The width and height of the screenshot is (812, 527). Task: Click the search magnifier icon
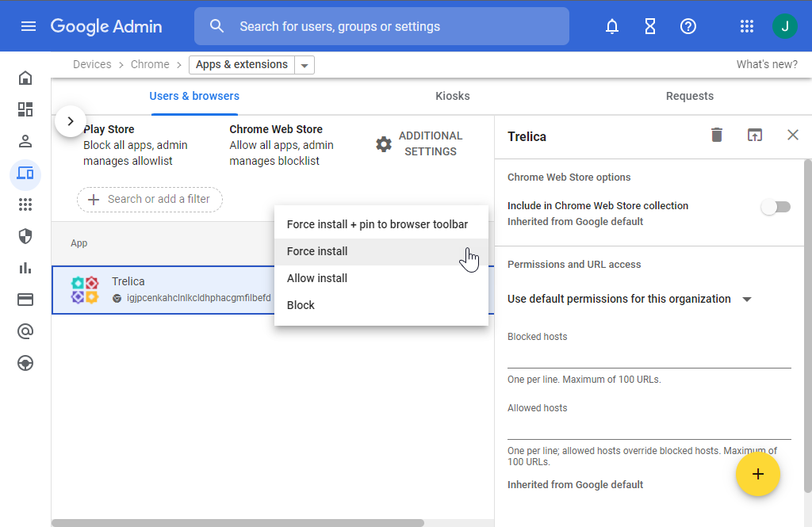coord(217,26)
